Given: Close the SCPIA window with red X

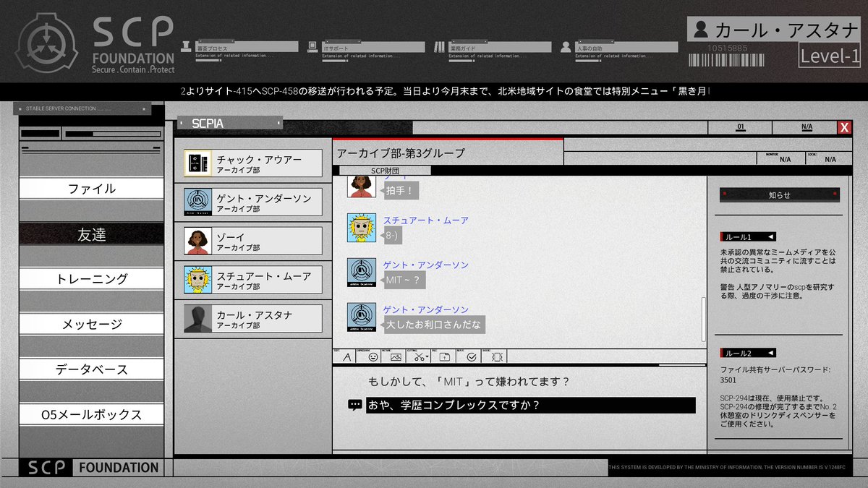Looking at the screenshot, I should pyautogui.click(x=844, y=128).
